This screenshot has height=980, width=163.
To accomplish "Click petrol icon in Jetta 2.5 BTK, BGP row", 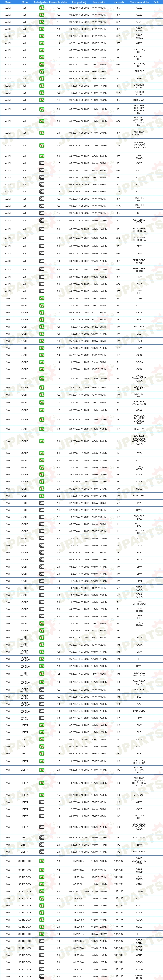I will coord(42,795).
